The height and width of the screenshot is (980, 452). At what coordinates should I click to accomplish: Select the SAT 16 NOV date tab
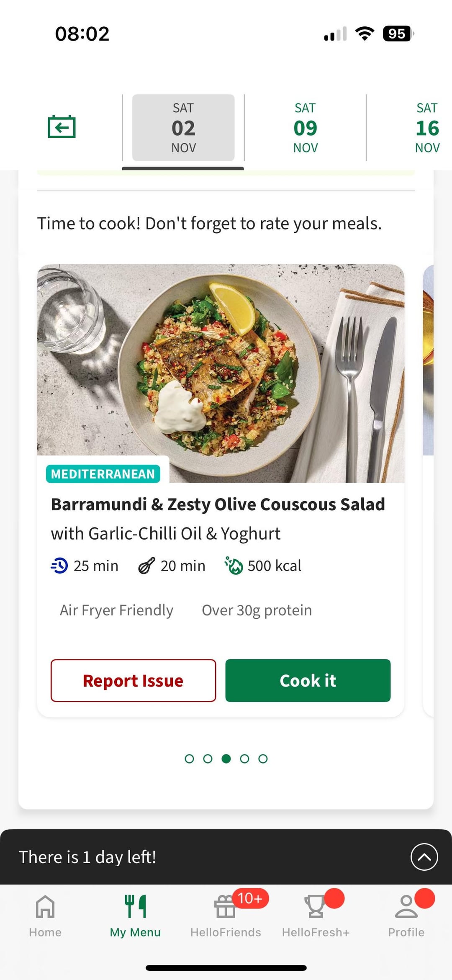coord(427,128)
